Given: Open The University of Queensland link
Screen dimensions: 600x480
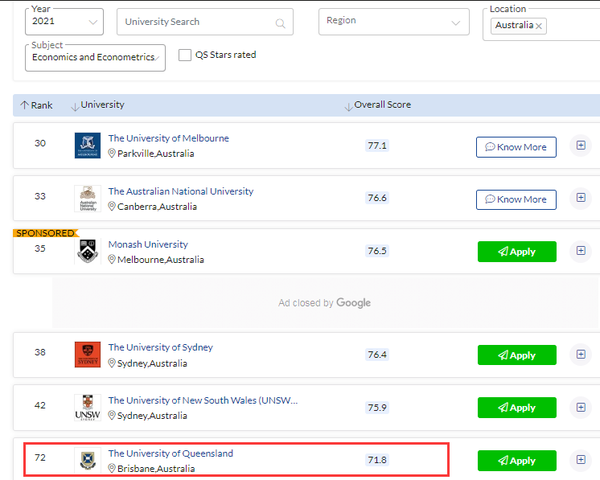Looking at the screenshot, I should pos(171,454).
